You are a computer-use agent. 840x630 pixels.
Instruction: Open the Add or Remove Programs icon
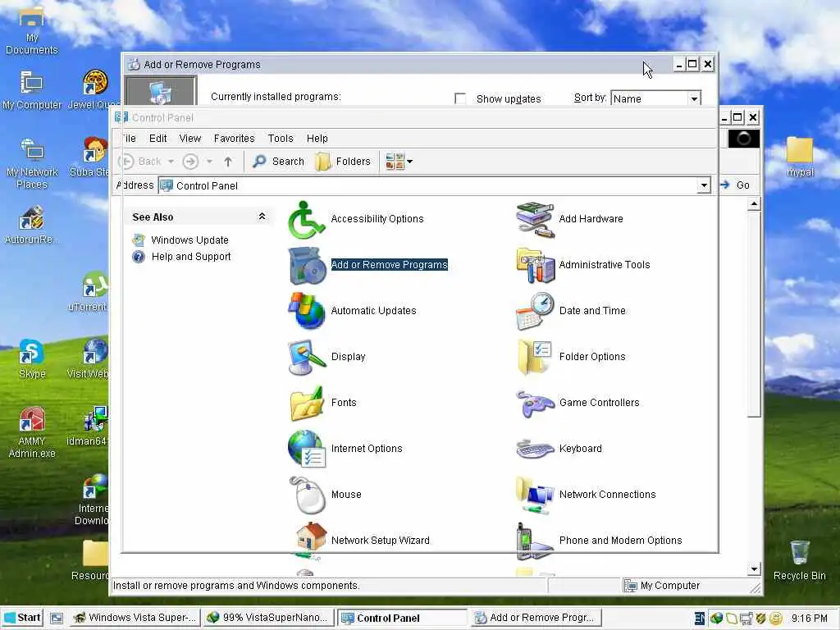pyautogui.click(x=307, y=265)
